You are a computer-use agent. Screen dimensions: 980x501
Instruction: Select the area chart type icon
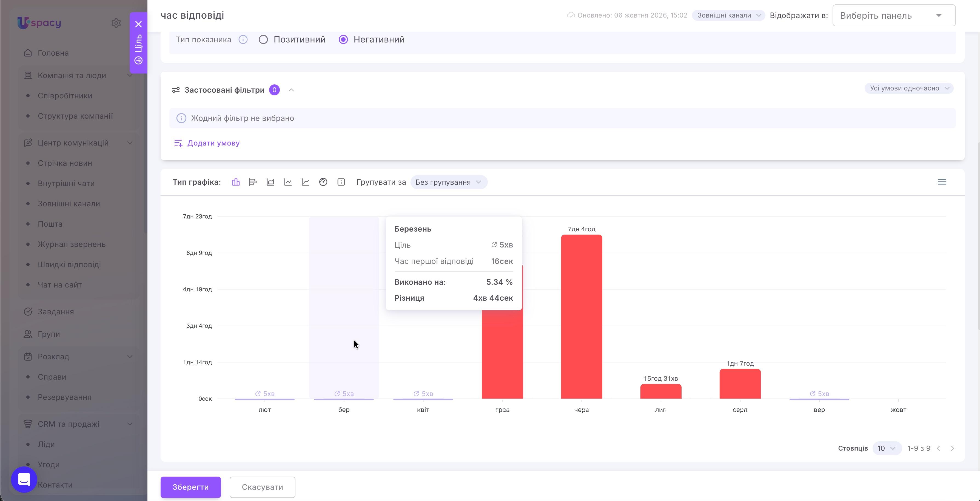[270, 182]
